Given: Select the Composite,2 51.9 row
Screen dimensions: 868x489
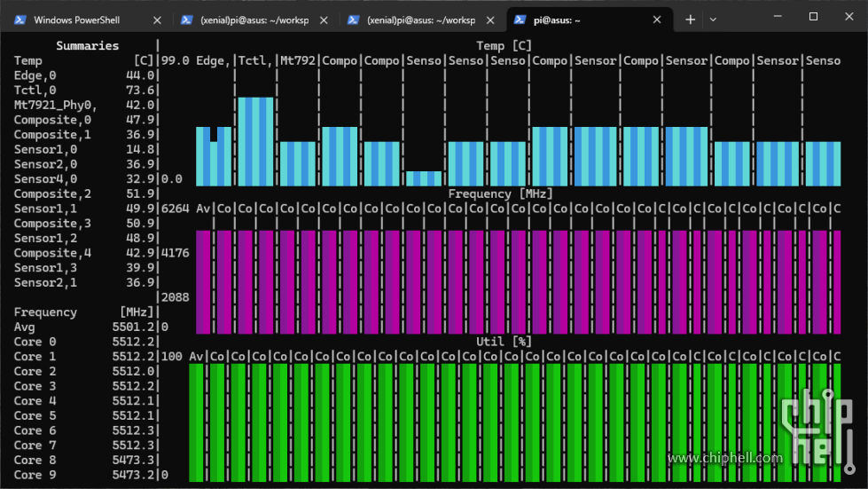Looking at the screenshot, I should (x=84, y=193).
